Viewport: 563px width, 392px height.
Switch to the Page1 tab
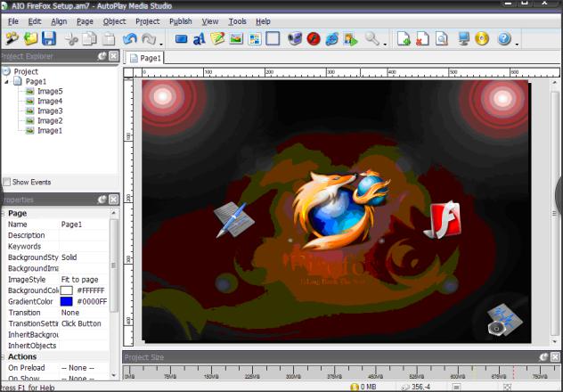point(145,58)
